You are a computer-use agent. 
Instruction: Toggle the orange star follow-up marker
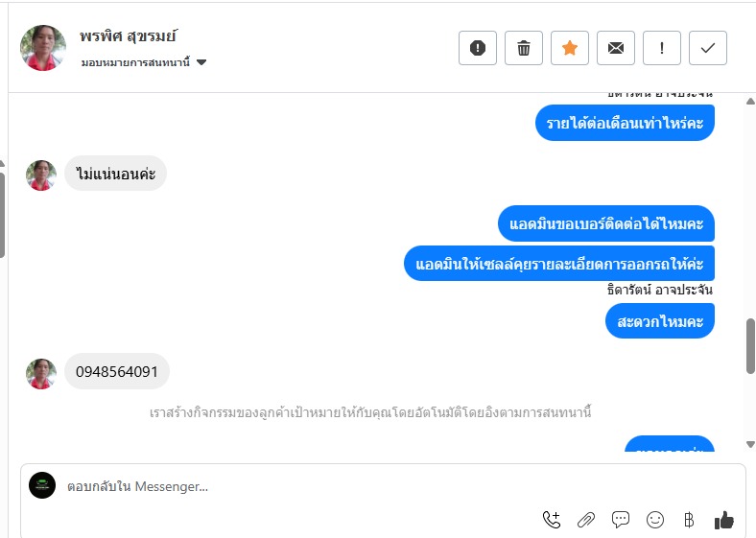[570, 48]
